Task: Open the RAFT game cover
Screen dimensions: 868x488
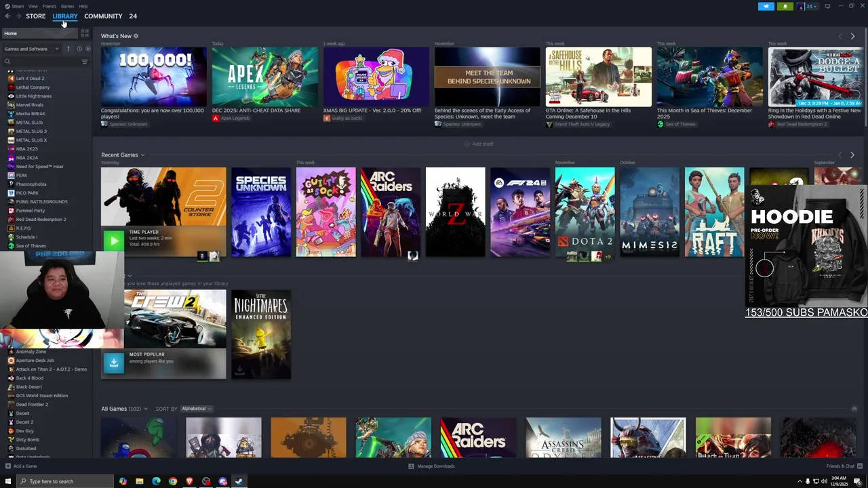Action: [714, 212]
